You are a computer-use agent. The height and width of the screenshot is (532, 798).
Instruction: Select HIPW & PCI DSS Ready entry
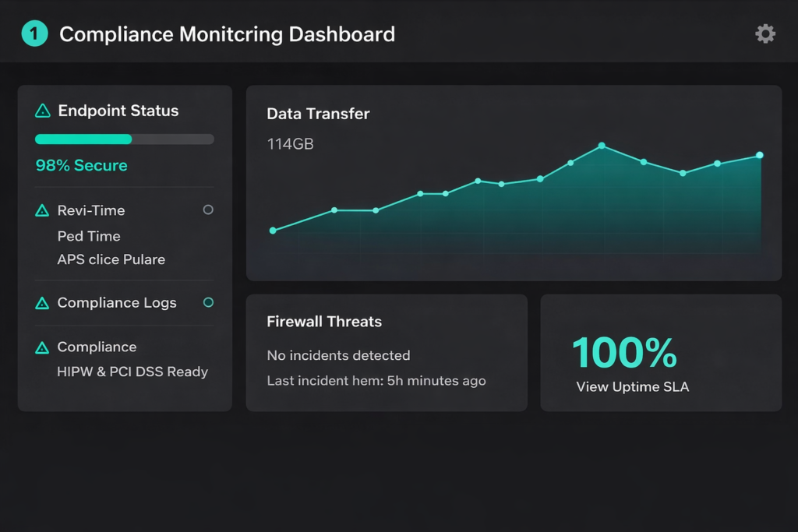132,372
